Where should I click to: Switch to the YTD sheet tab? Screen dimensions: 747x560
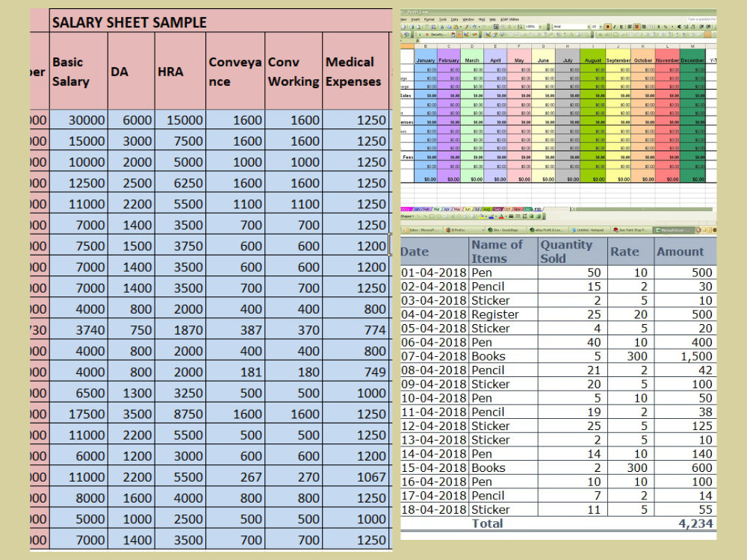(538, 209)
